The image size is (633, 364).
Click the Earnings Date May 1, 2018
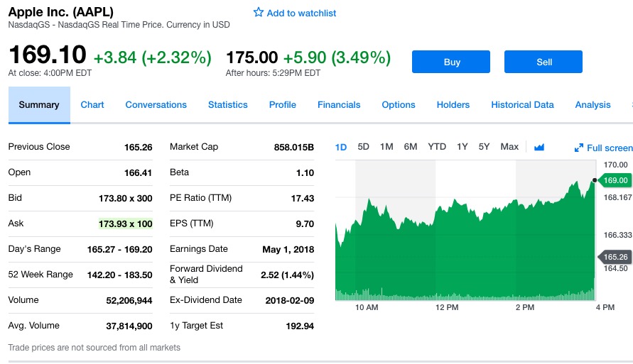(288, 250)
